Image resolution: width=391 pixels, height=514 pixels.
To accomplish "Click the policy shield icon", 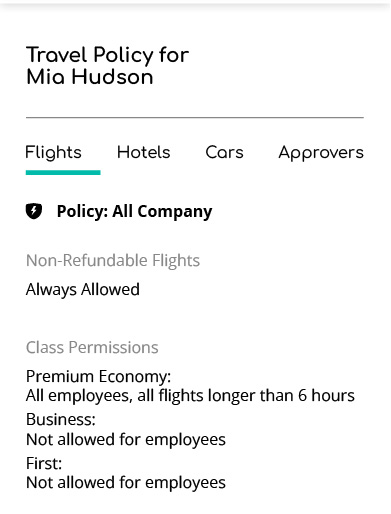I will tap(34, 211).
